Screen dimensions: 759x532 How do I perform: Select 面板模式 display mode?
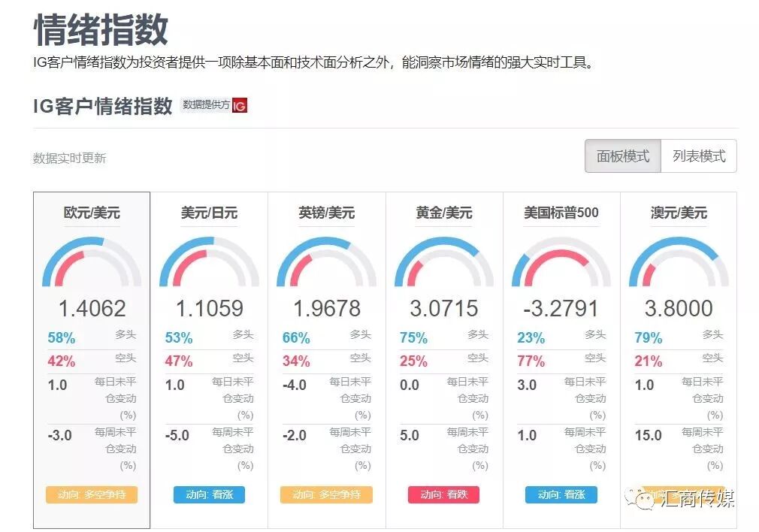tap(621, 156)
